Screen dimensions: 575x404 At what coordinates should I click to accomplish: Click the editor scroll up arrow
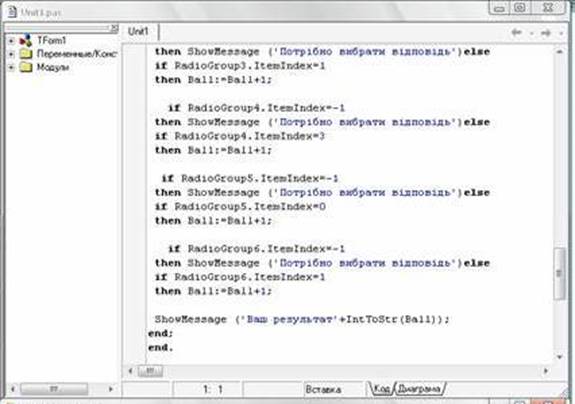point(559,52)
